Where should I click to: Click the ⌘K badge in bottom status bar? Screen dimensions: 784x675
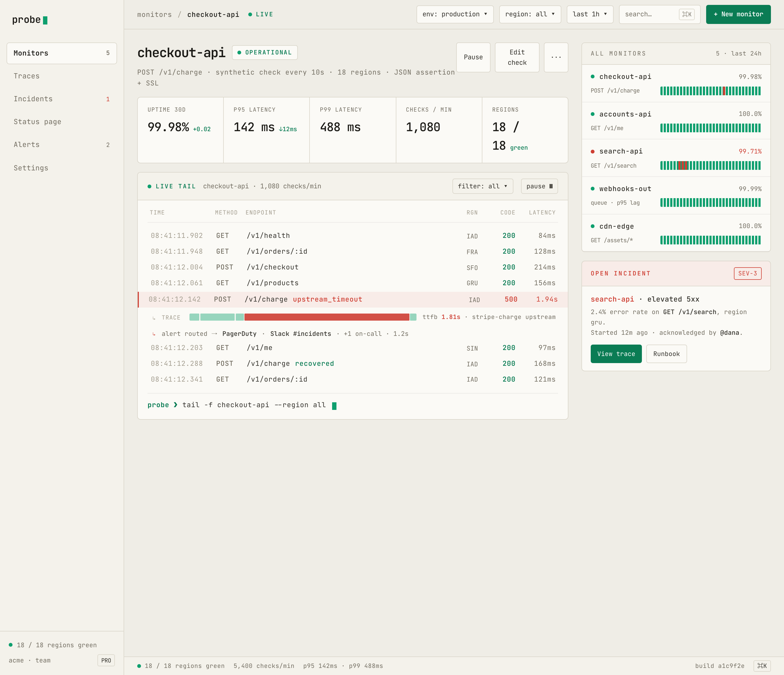point(762,666)
